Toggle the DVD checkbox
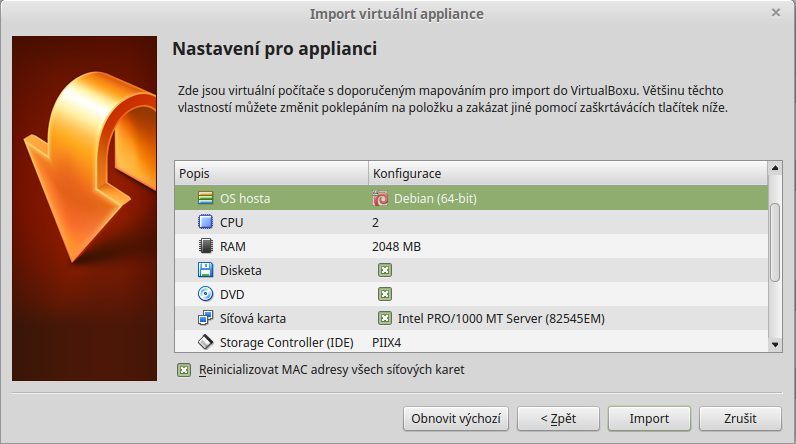Image resolution: width=796 pixels, height=444 pixels. click(385, 294)
